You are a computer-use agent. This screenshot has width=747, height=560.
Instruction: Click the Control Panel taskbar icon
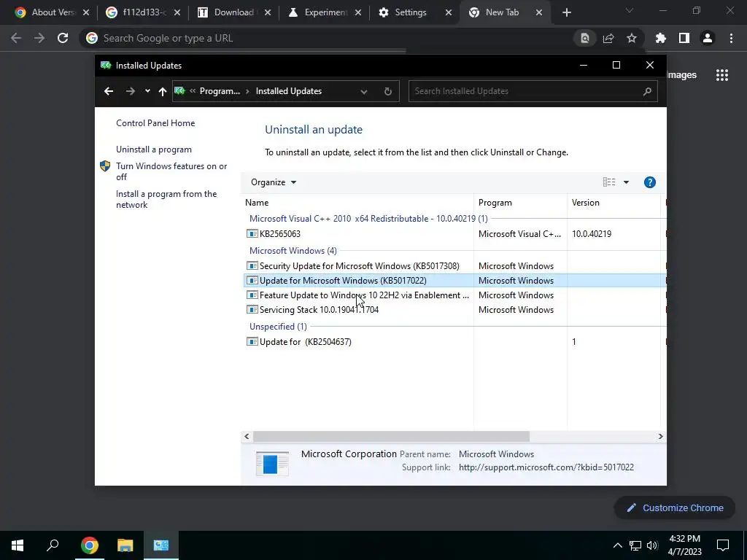[161, 545]
